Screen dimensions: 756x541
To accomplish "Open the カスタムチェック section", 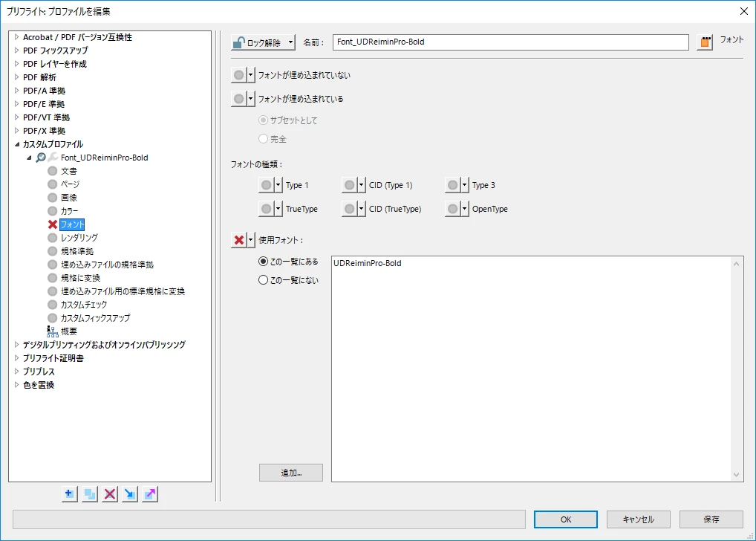I will point(84,305).
